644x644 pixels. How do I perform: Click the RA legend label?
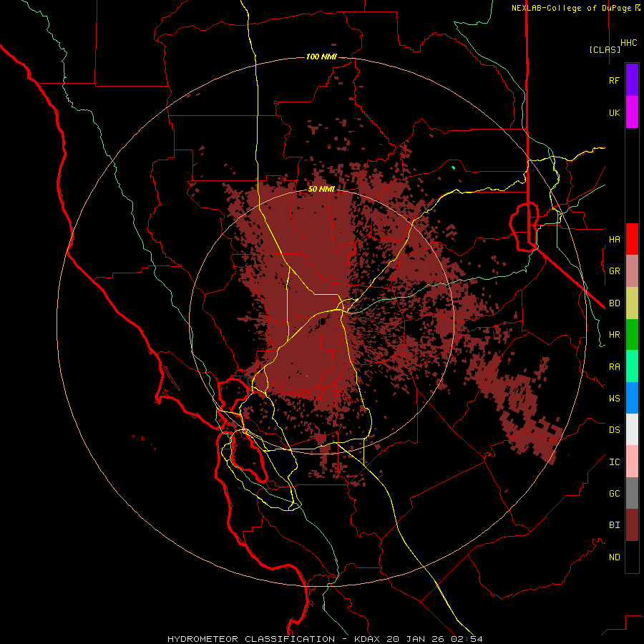615,367
